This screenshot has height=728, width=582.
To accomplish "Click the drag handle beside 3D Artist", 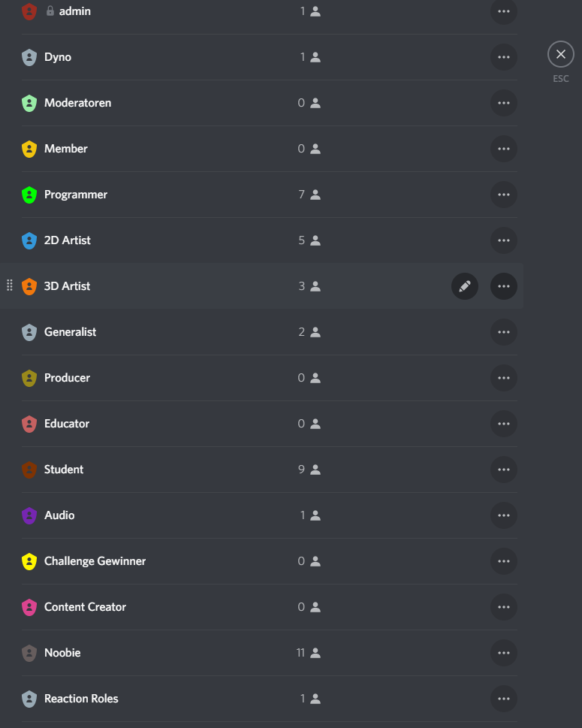I will (9, 286).
